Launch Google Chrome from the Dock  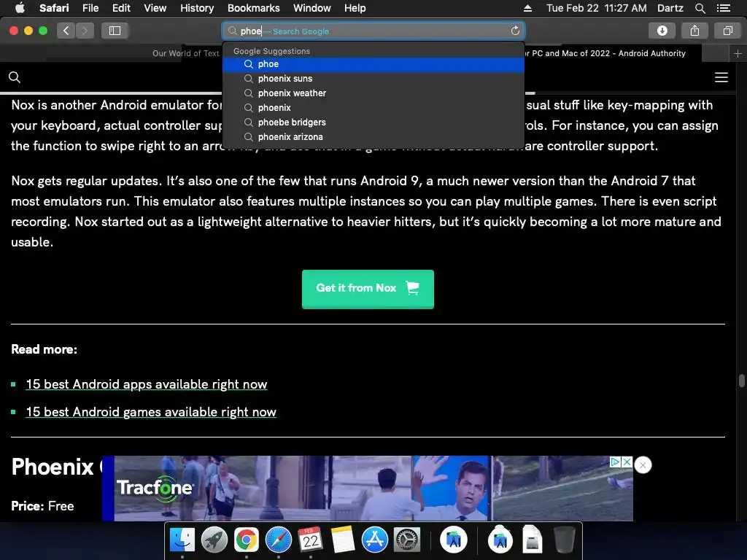[247, 540]
